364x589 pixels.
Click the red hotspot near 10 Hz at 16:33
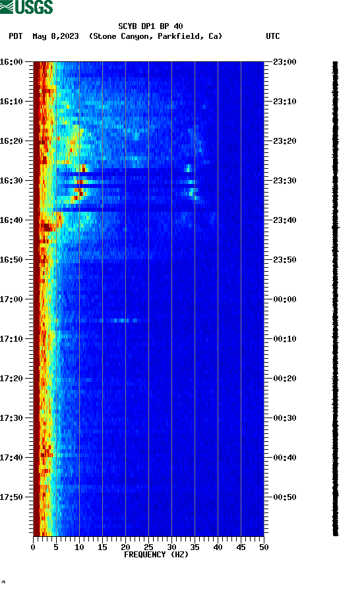[x=80, y=193]
